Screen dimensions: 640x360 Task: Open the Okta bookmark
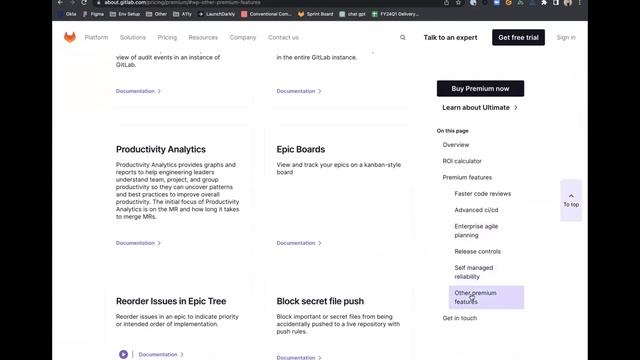pos(68,14)
